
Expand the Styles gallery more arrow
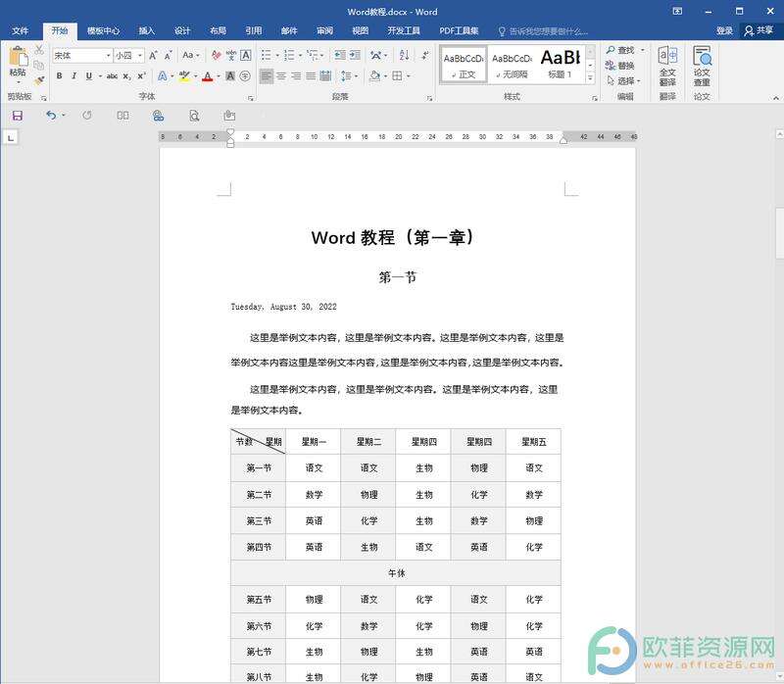591,78
